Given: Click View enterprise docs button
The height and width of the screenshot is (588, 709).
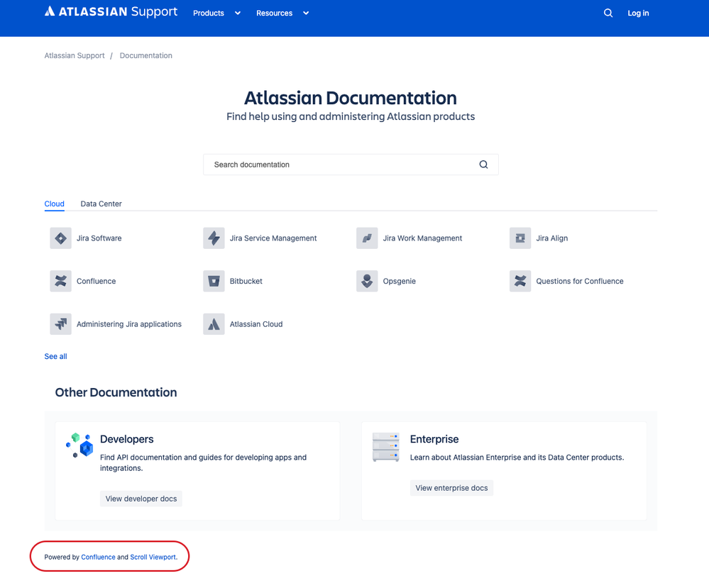Looking at the screenshot, I should (x=451, y=488).
